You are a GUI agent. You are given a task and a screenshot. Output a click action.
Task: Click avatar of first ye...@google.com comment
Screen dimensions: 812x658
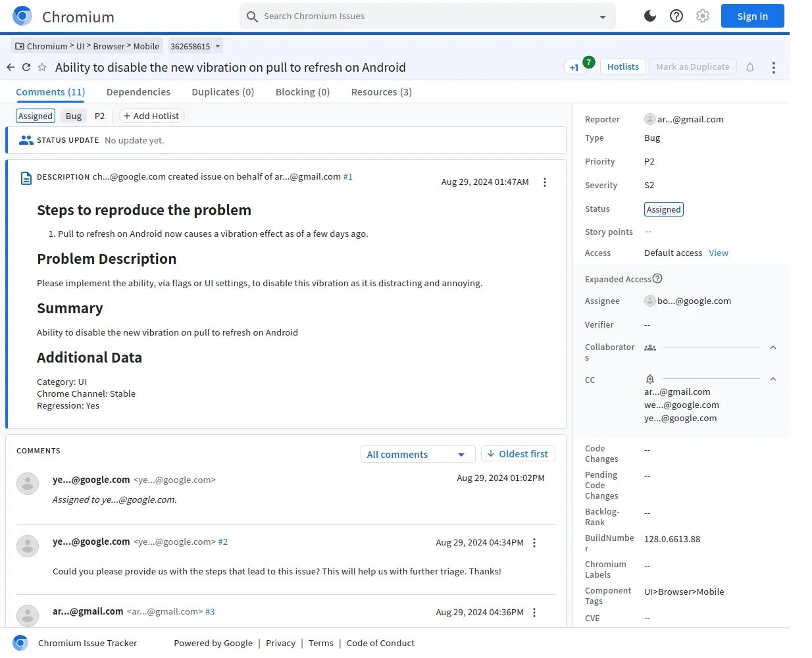pyautogui.click(x=28, y=484)
